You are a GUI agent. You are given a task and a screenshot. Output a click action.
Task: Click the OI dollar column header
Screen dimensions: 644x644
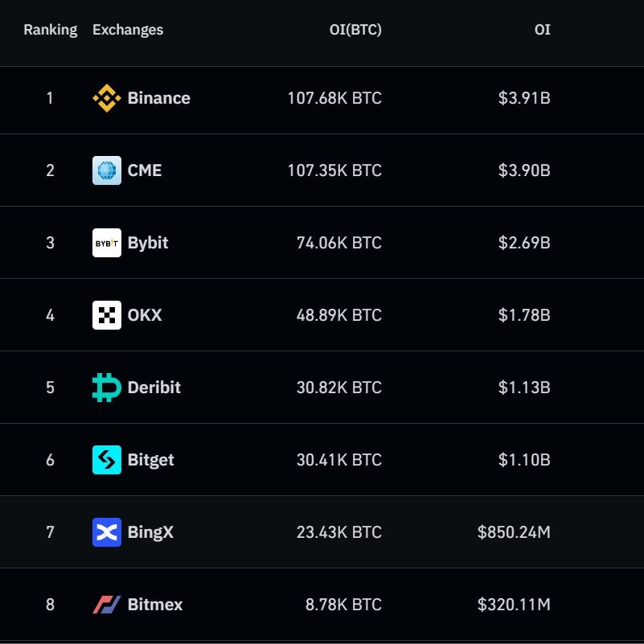(543, 30)
